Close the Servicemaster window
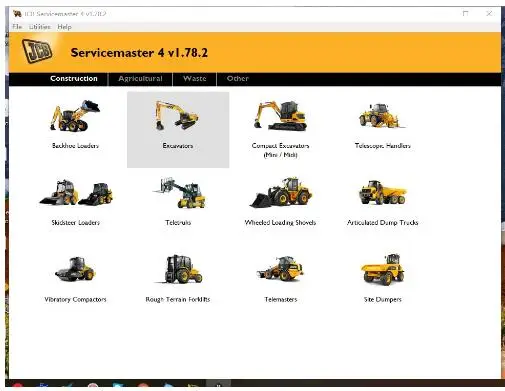Image resolution: width=505 pixels, height=391 pixels. [489, 13]
